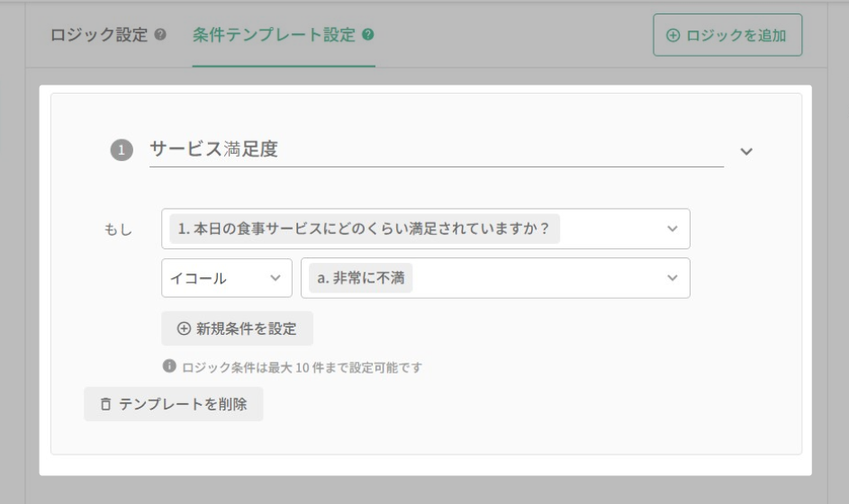
Task: Collapse the サービス満足度 template section
Action: (746, 151)
